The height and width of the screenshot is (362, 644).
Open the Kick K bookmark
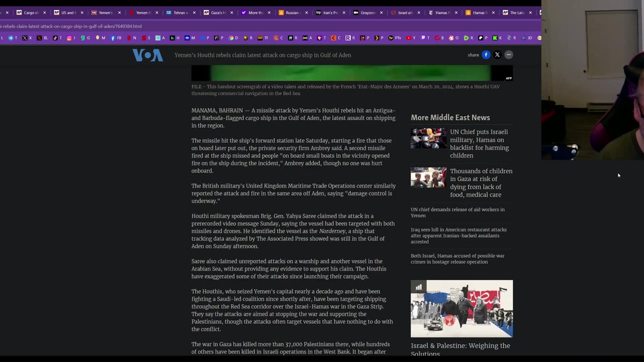[x=497, y=38]
